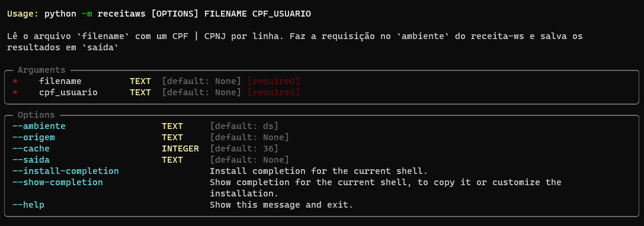Click the --help option
The image size is (644, 226).
tap(28, 204)
